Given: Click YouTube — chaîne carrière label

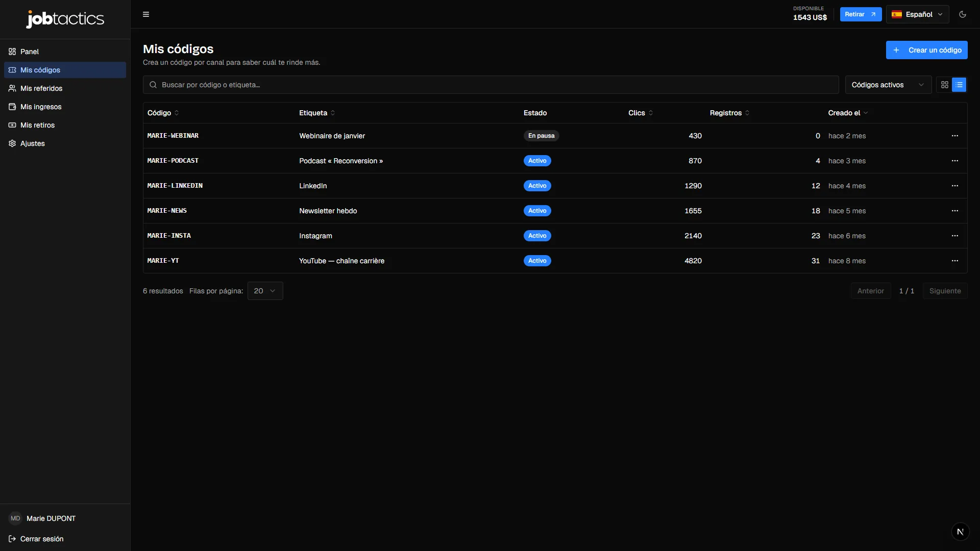Looking at the screenshot, I should [342, 261].
